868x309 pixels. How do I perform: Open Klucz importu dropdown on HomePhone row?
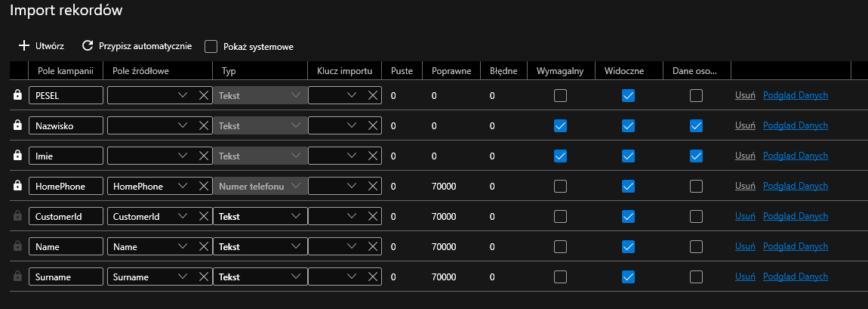click(351, 186)
